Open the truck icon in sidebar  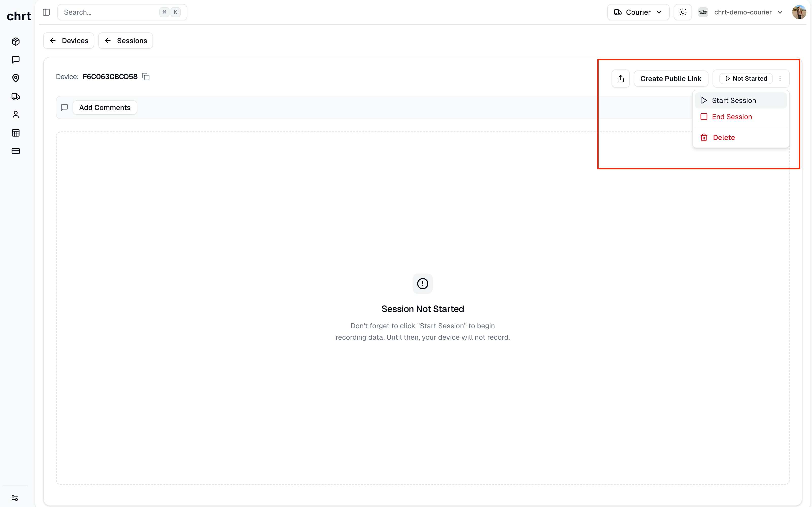point(16,97)
